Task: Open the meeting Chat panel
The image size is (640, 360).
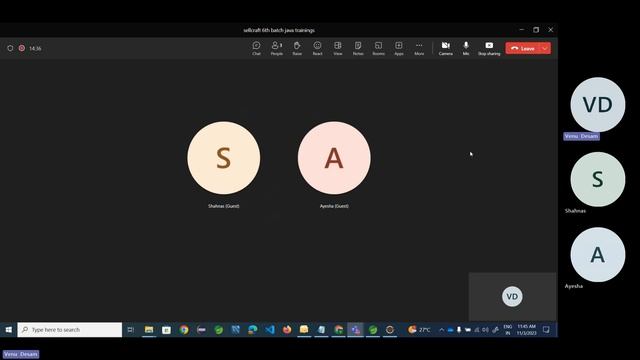Action: (256, 48)
